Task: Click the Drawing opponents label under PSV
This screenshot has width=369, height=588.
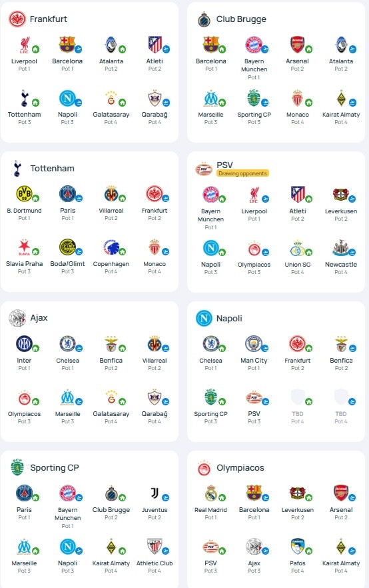Action: coord(242,173)
